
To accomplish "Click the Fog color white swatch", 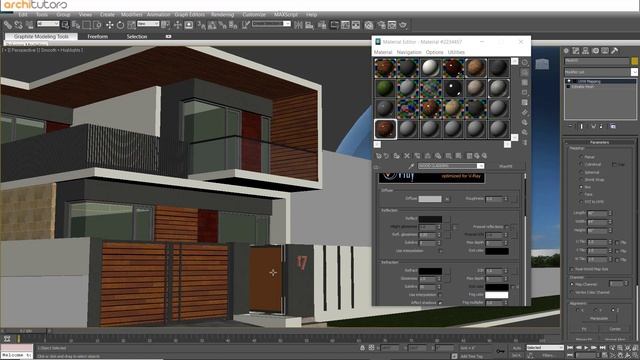I will (497, 295).
